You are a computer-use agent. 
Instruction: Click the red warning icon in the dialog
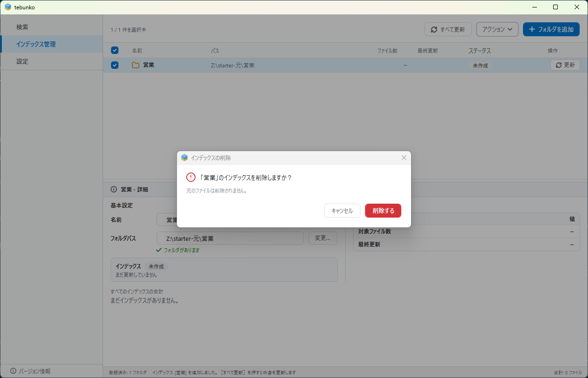coord(191,177)
